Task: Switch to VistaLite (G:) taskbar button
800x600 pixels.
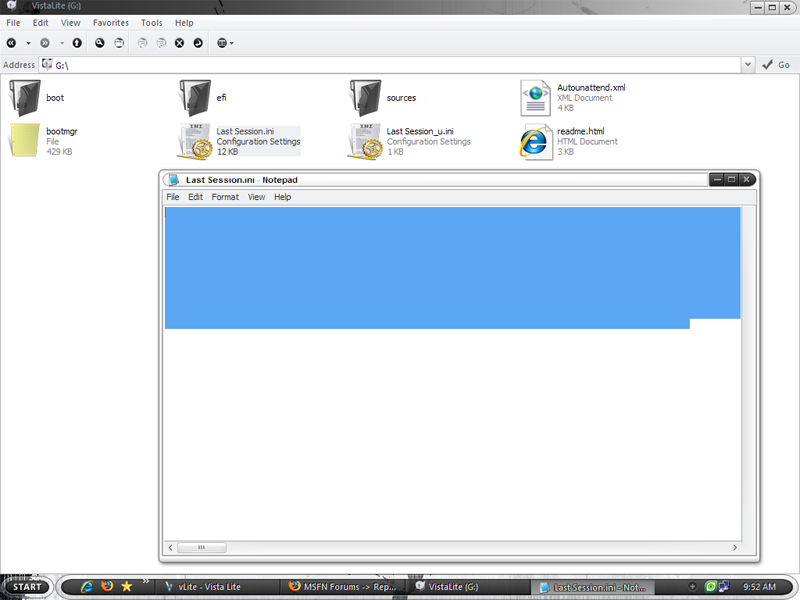Action: point(468,587)
